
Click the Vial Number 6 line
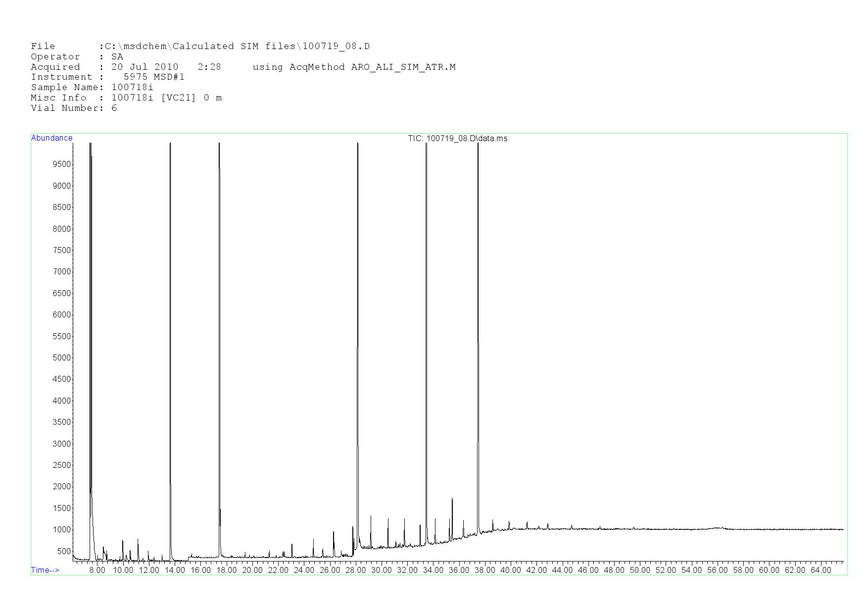click(x=74, y=108)
